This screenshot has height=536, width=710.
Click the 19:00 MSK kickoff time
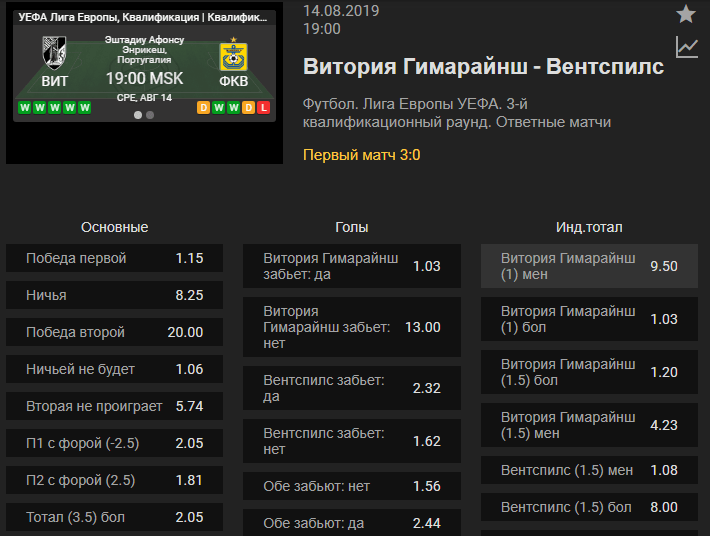[144, 78]
